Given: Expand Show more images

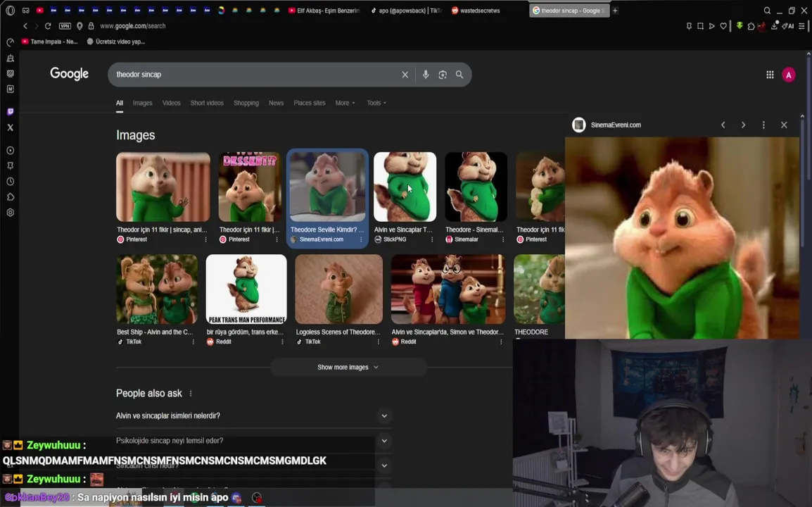Looking at the screenshot, I should [348, 368].
